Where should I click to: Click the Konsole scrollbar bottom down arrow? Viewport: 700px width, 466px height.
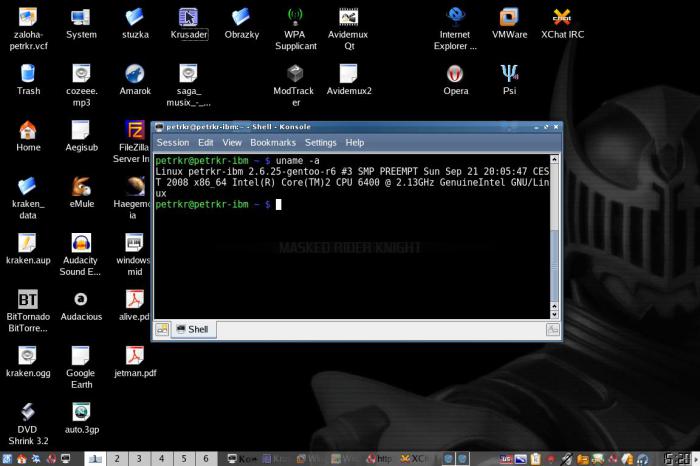(x=554, y=315)
